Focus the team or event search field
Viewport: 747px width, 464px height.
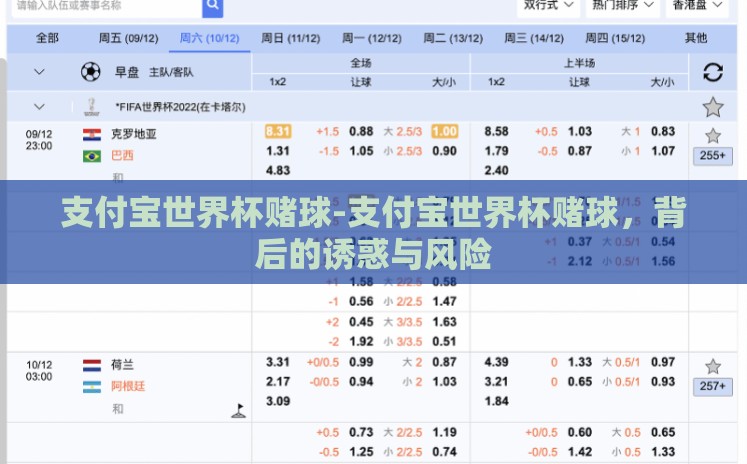click(x=107, y=6)
